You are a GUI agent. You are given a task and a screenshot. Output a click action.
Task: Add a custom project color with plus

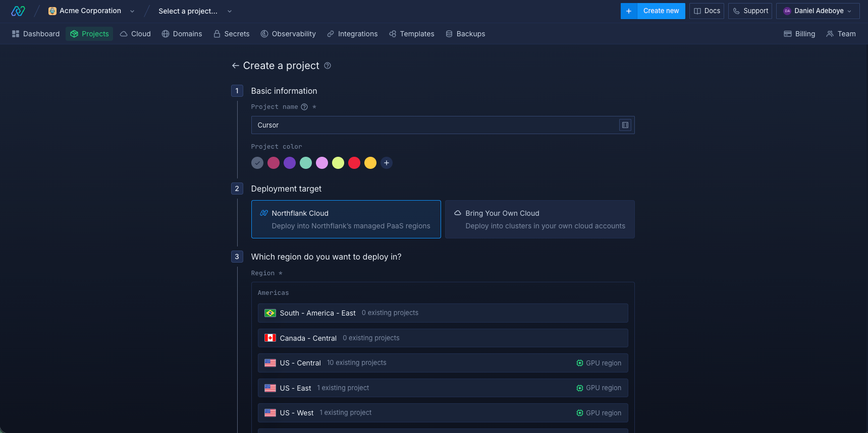click(387, 163)
